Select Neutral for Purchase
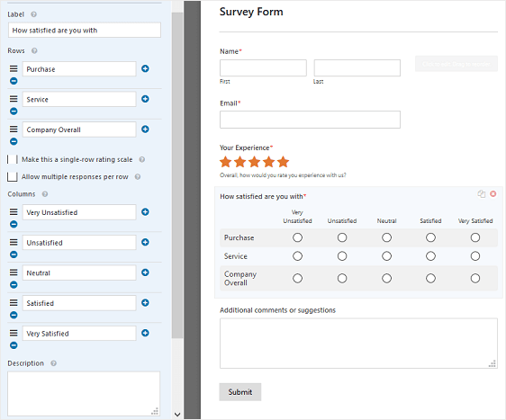Viewport: 506px width, 420px height. [x=386, y=237]
